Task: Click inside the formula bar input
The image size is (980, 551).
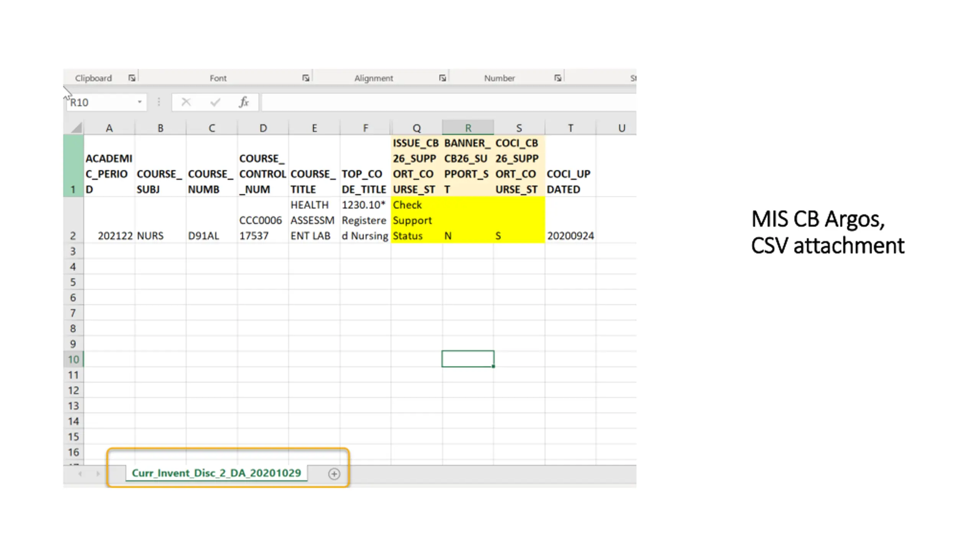Action: 449,102
